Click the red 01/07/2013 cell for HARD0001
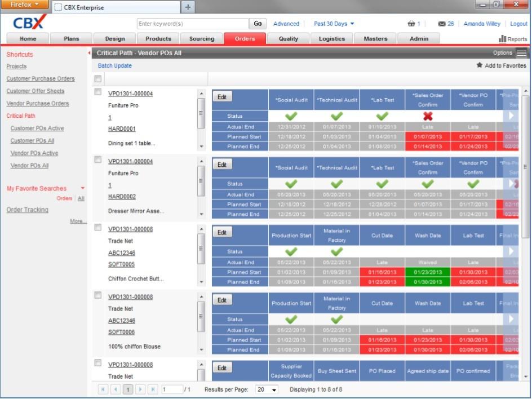 click(x=428, y=137)
